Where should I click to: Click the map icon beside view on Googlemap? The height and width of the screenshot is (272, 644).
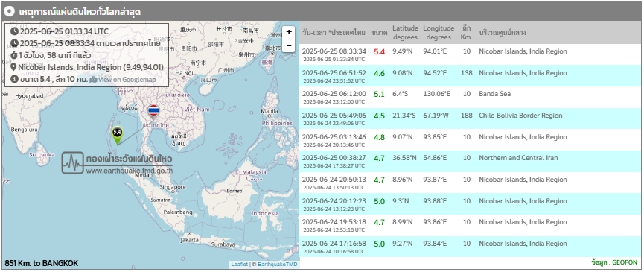click(93, 79)
